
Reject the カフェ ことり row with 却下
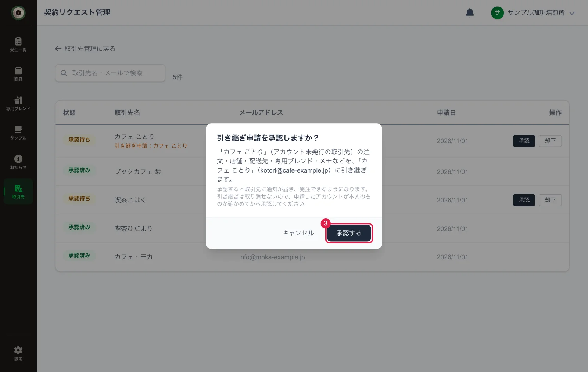[x=550, y=141]
